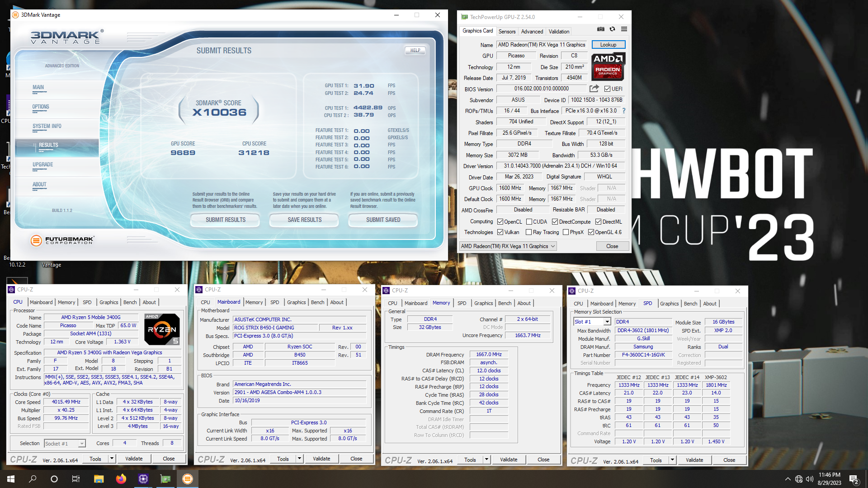Open the Windows Start menu
The image size is (868, 488).
pos(11,479)
